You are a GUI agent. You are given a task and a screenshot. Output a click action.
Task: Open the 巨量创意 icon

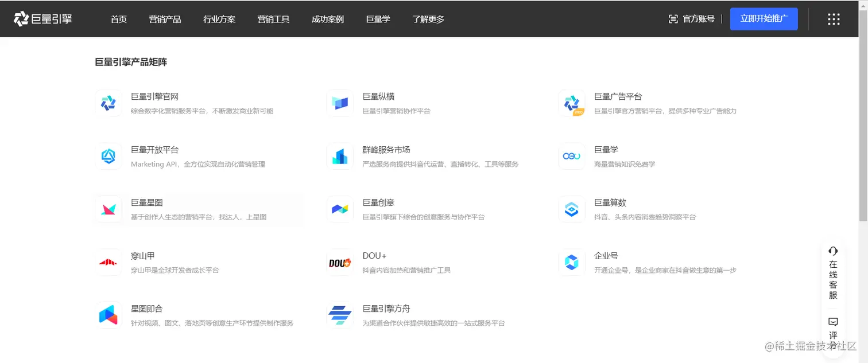pos(340,209)
